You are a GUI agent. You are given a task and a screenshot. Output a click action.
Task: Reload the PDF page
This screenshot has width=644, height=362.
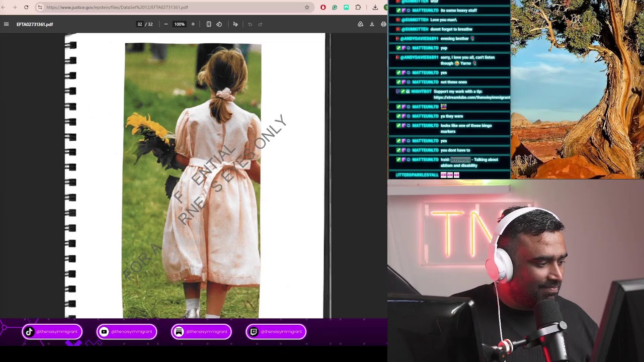(26, 8)
